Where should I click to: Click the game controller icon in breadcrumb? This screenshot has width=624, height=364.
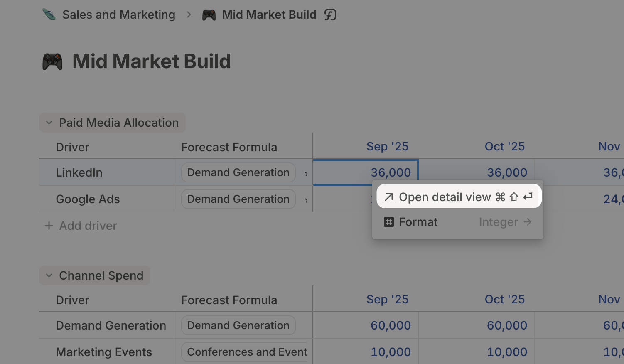(209, 15)
